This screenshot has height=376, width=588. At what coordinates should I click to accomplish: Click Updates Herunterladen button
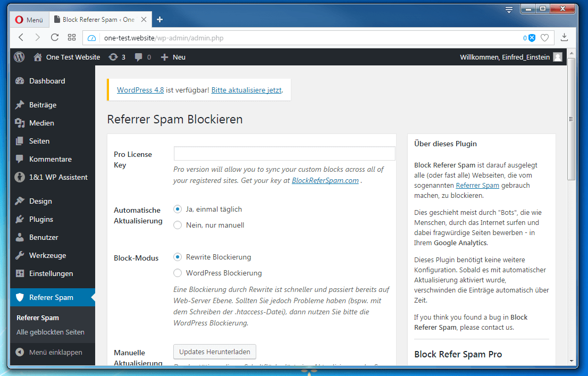click(214, 352)
